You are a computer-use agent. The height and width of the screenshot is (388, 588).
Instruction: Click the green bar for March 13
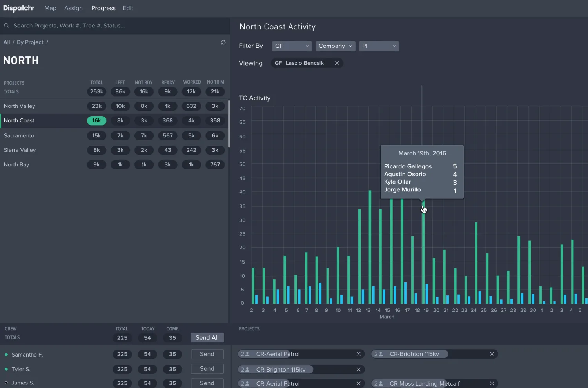click(370, 247)
